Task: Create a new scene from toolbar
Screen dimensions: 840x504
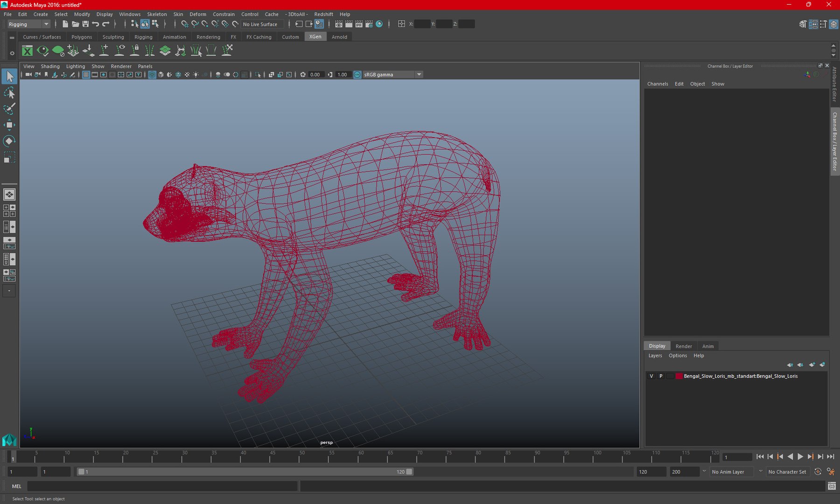Action: [65, 24]
